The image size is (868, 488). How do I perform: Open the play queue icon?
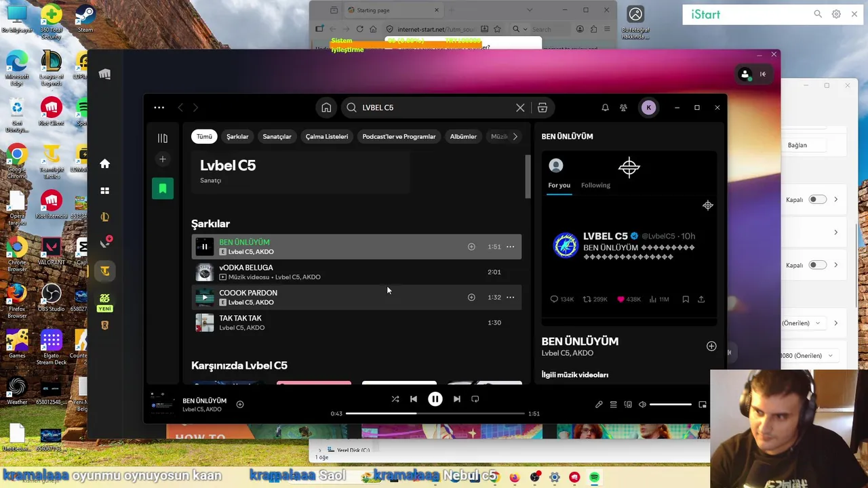tap(613, 405)
